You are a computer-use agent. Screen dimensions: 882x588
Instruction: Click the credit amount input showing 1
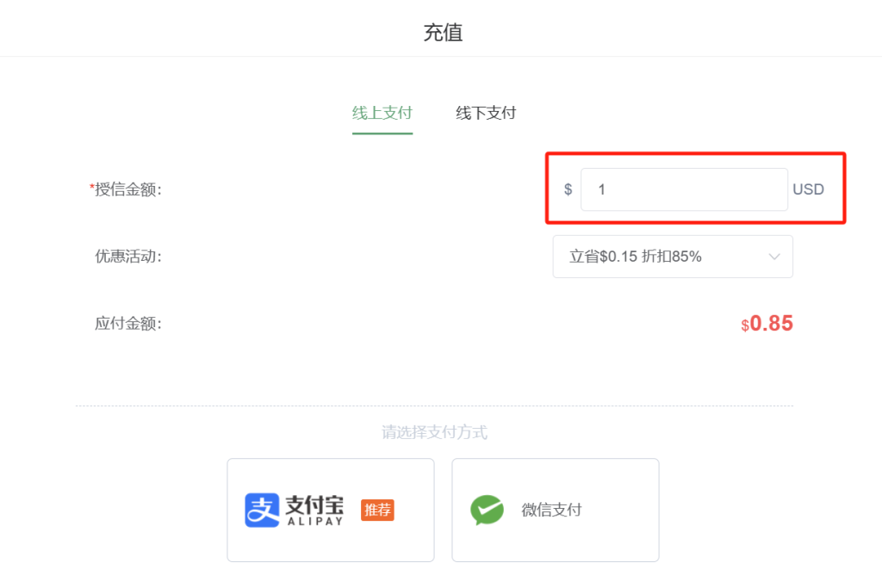(683, 189)
